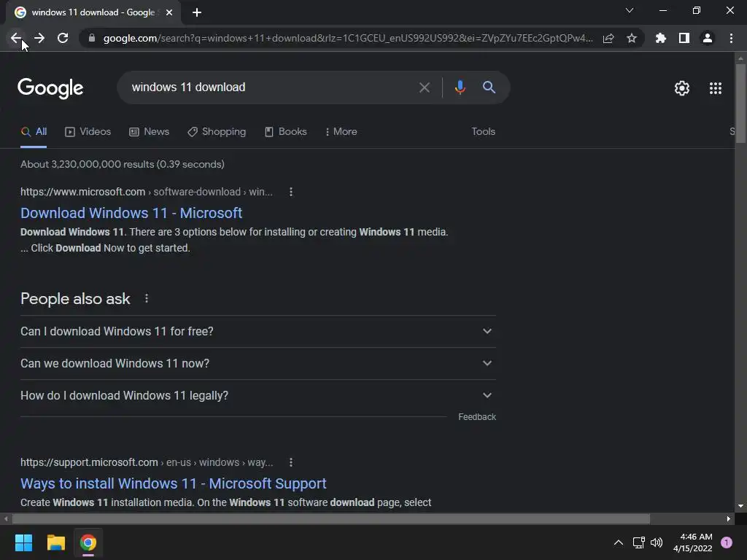Image resolution: width=747 pixels, height=560 pixels.
Task: Open the volume tray icon
Action: pyautogui.click(x=657, y=542)
